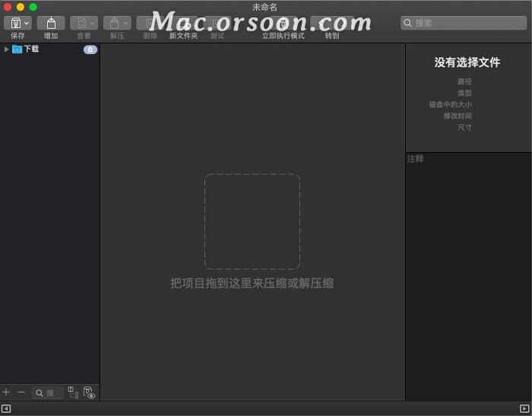Open the 解压 dropdown arrow
The height and width of the screenshot is (416, 532).
click(x=126, y=24)
